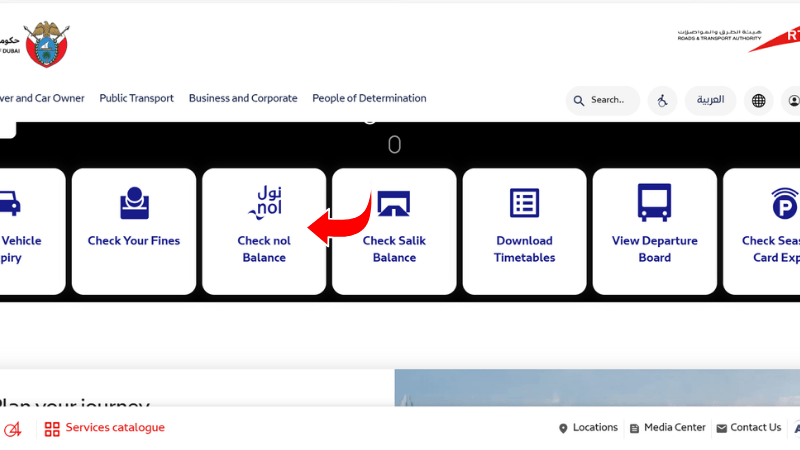Image resolution: width=800 pixels, height=450 pixels.
Task: Click the nol logo icon
Action: coord(265,203)
